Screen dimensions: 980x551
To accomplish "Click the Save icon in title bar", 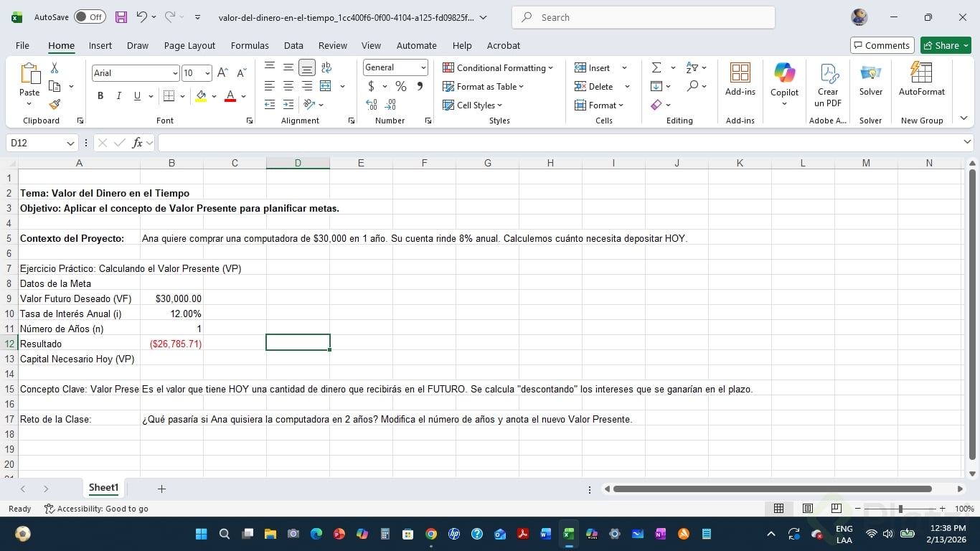I will [121, 17].
